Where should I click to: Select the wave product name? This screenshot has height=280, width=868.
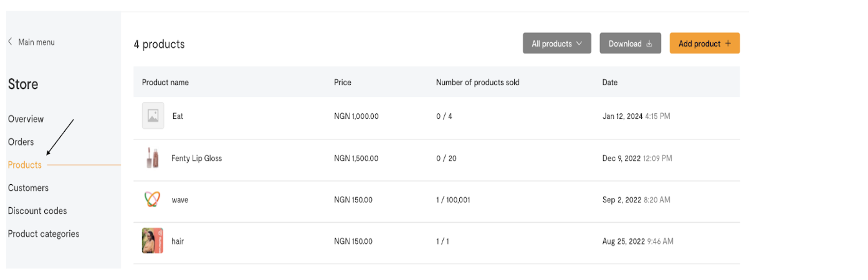(x=180, y=200)
